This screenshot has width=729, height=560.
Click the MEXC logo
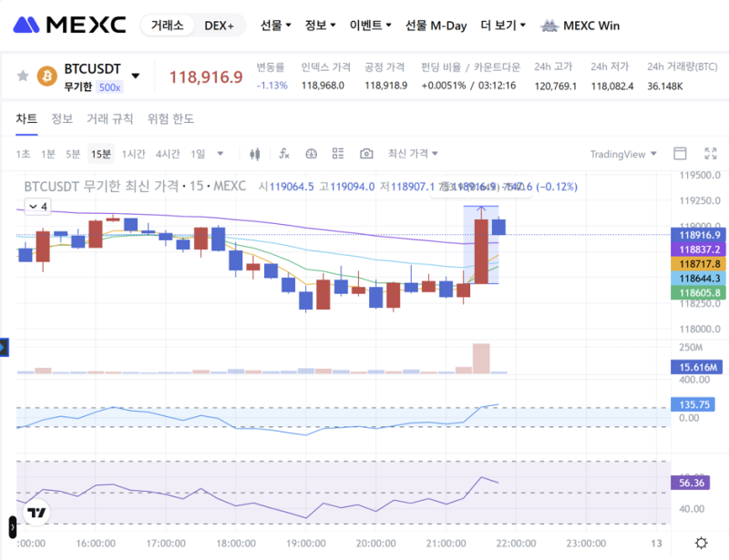pos(69,25)
